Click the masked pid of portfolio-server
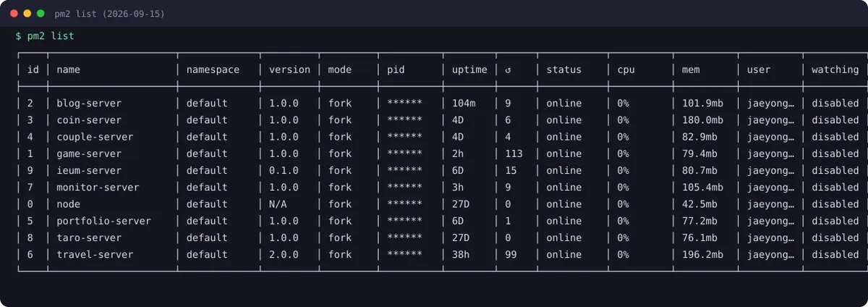868x307 pixels. 404,221
